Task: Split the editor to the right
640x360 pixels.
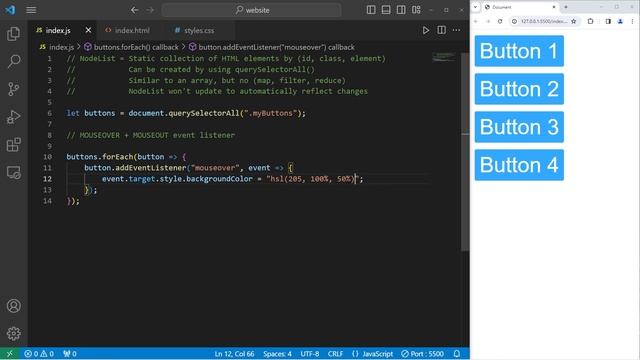Action: [x=441, y=30]
